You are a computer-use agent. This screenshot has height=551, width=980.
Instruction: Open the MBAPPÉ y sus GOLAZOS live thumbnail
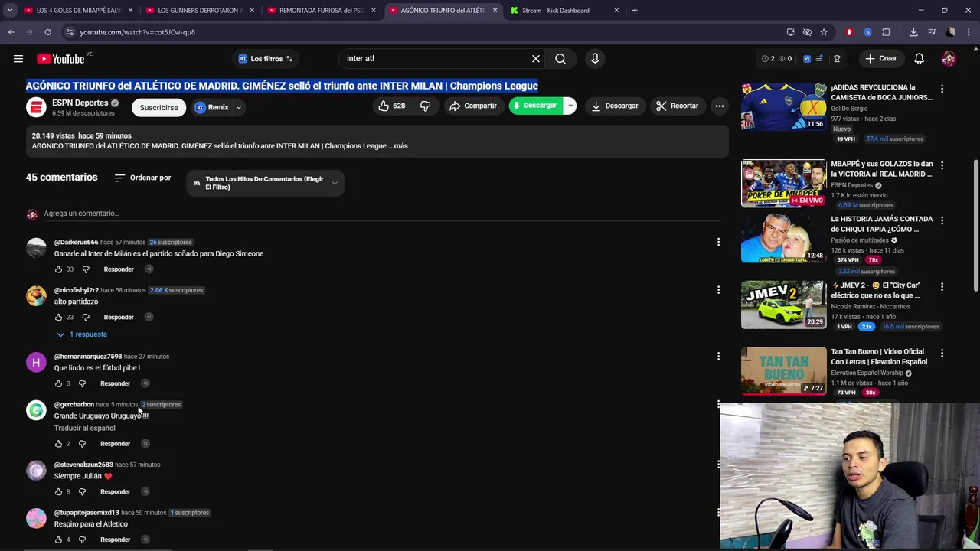tap(783, 183)
